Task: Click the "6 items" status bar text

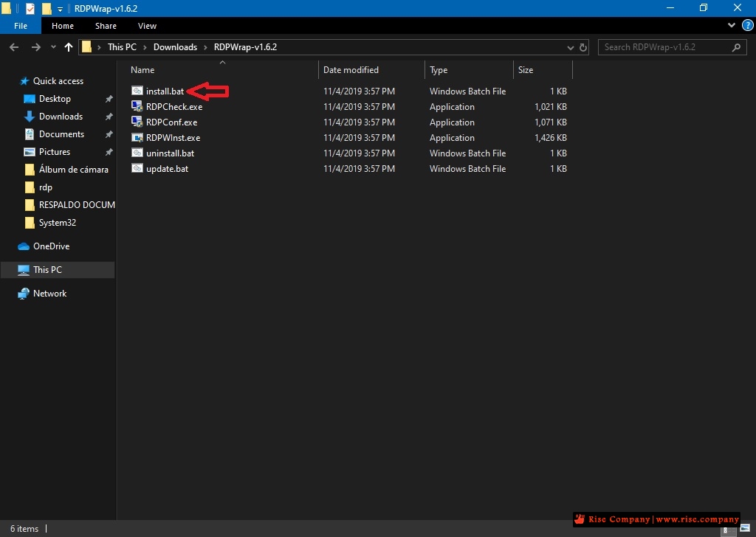Action: pos(24,529)
